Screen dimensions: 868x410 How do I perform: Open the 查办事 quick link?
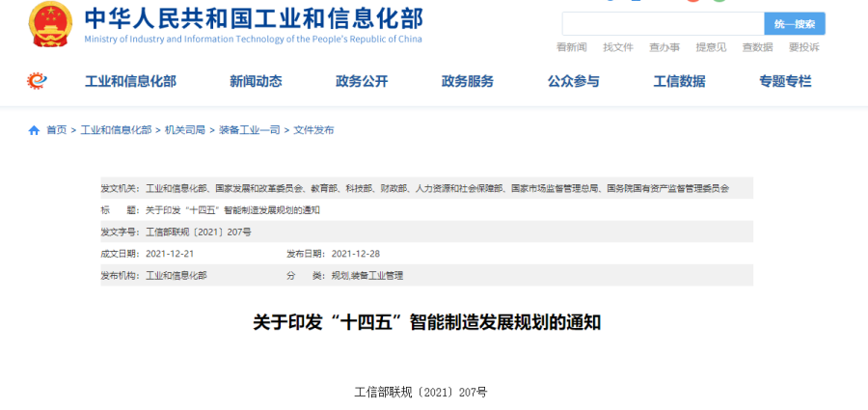click(665, 47)
